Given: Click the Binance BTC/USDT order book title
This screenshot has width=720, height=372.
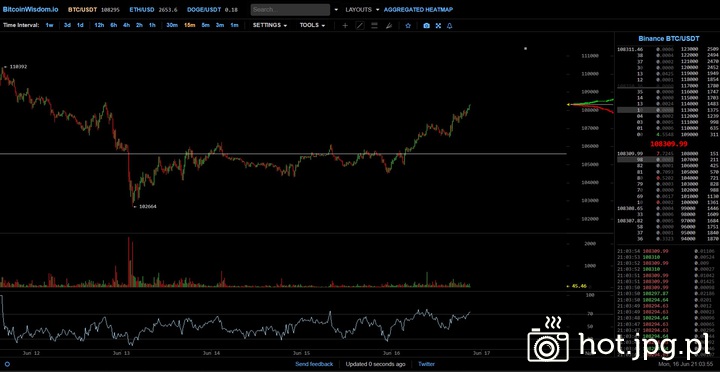Looking at the screenshot, I should [669, 39].
